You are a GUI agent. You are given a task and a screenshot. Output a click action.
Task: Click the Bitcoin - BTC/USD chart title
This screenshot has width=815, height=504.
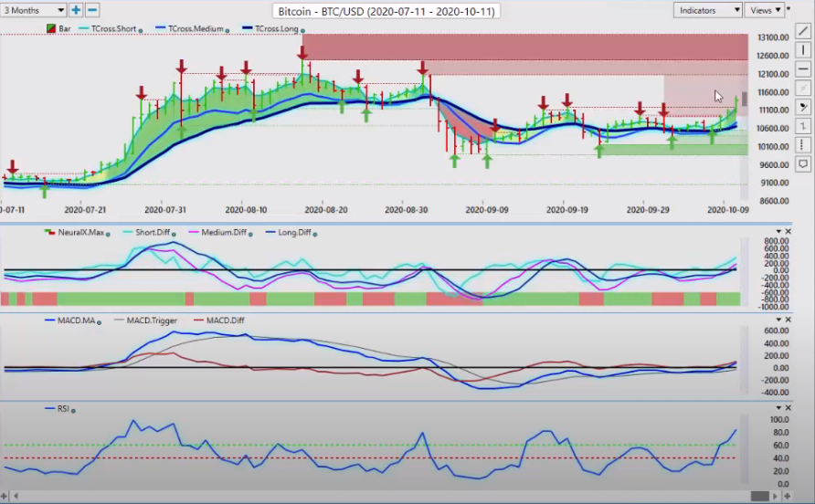[386, 11]
